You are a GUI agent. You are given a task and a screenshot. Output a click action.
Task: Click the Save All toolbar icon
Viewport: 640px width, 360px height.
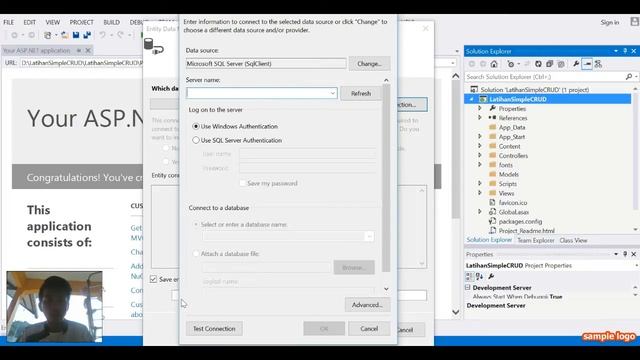coord(87,36)
